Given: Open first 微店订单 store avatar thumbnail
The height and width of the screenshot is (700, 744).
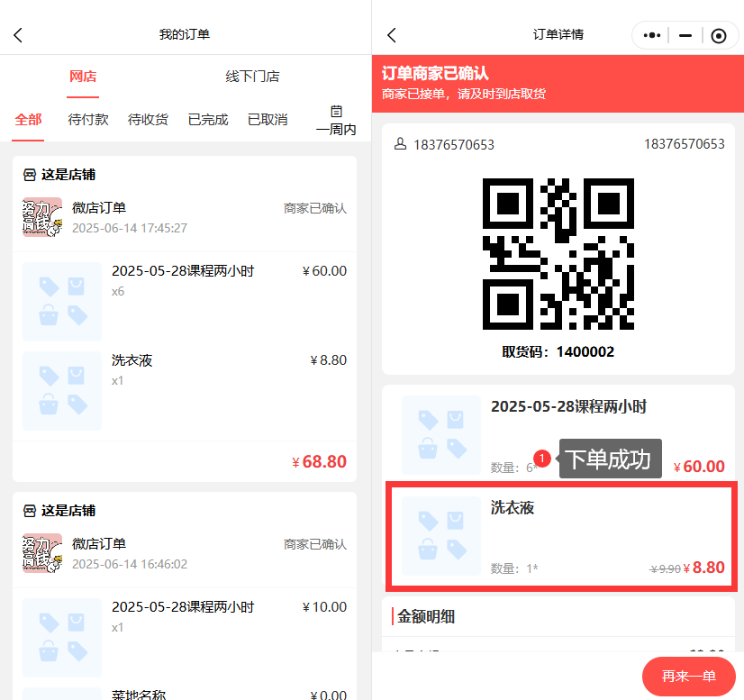Looking at the screenshot, I should point(42,217).
